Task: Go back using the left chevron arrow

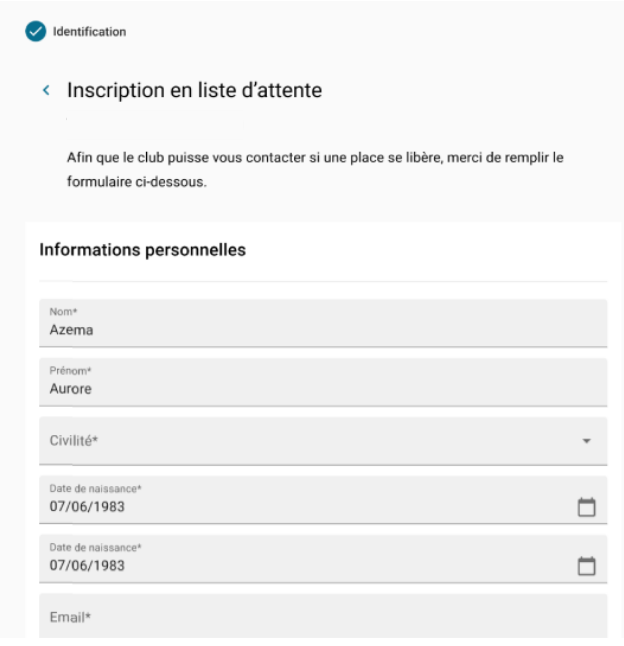Action: (x=45, y=91)
